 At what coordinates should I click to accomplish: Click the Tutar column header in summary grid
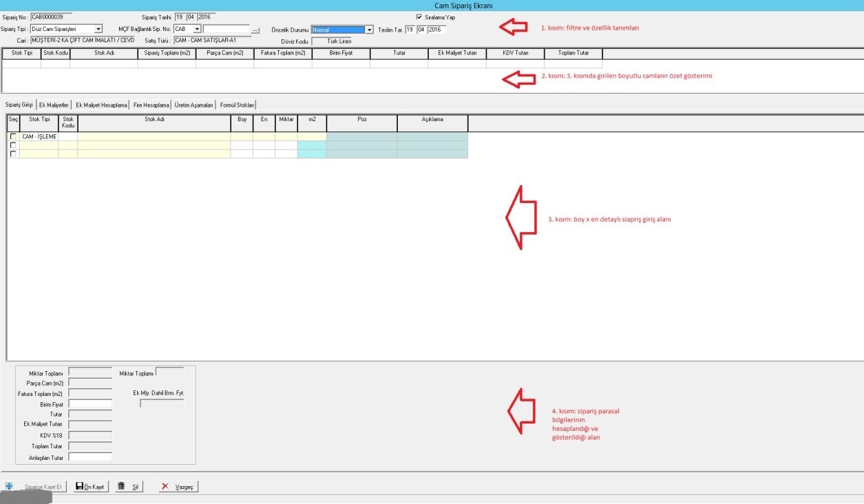point(399,53)
